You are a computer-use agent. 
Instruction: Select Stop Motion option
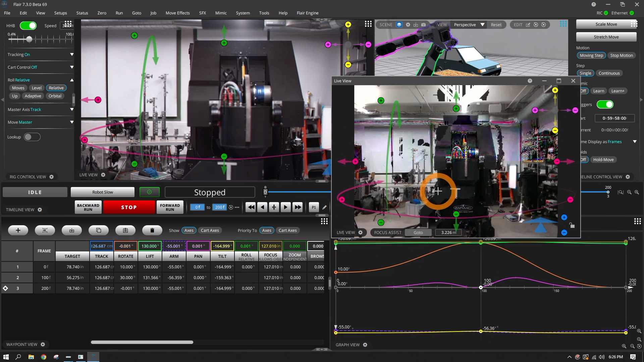622,55
